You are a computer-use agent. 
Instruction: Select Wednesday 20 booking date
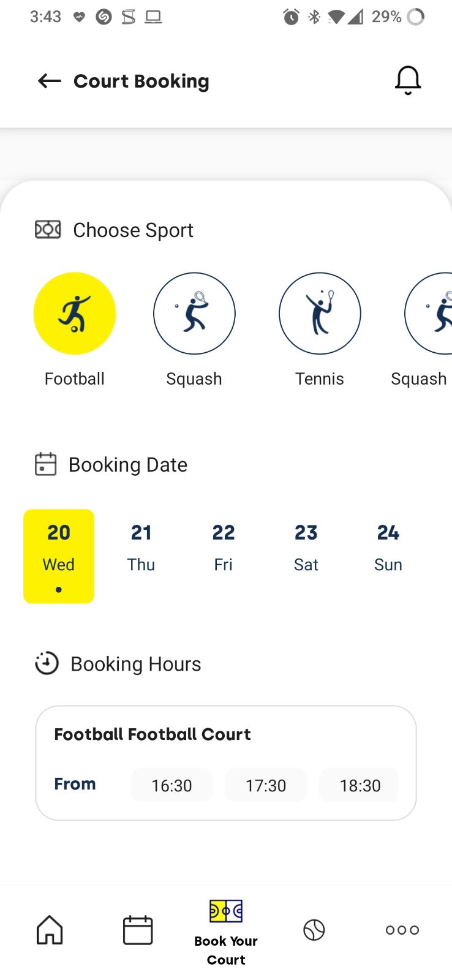(x=59, y=556)
